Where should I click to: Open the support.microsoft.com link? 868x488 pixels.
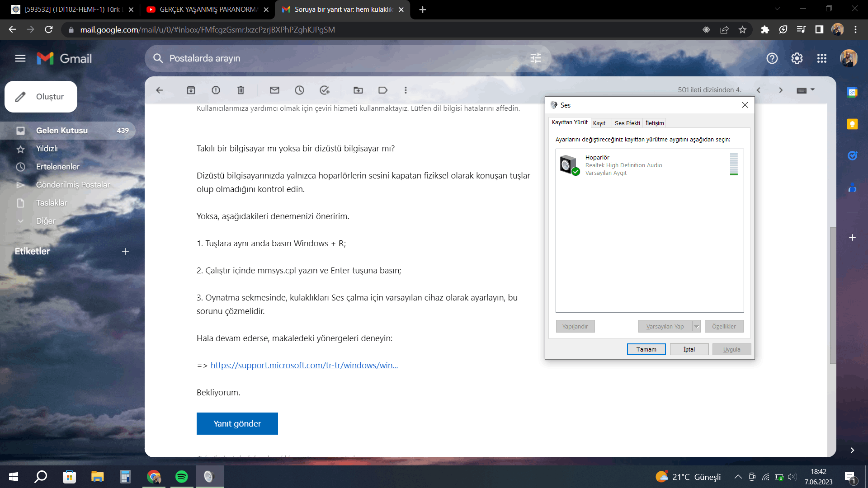click(x=304, y=365)
